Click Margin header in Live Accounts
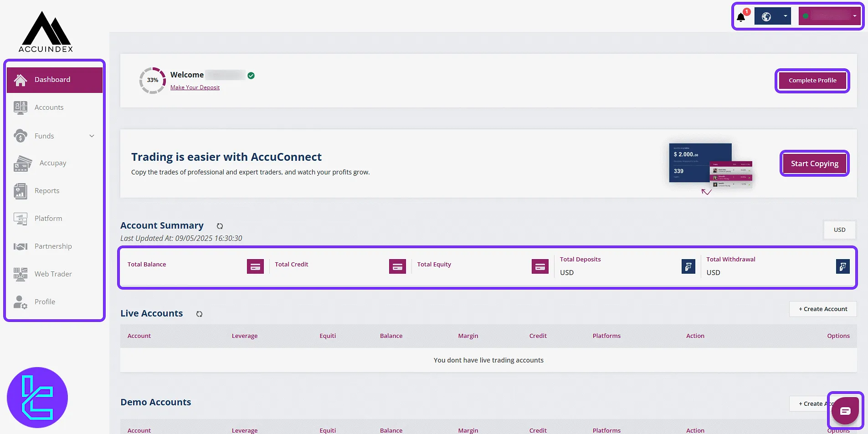 468,336
